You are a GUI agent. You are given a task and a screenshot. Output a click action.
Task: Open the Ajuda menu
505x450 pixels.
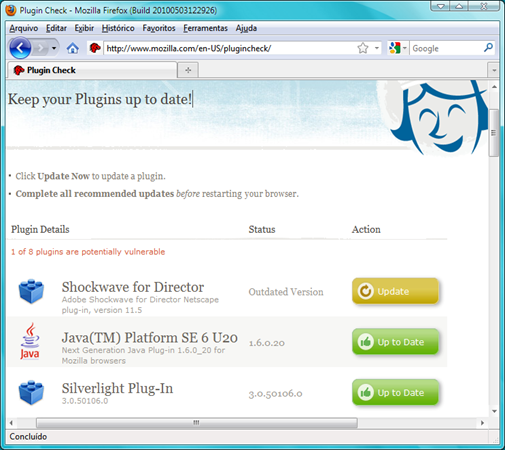click(x=246, y=28)
